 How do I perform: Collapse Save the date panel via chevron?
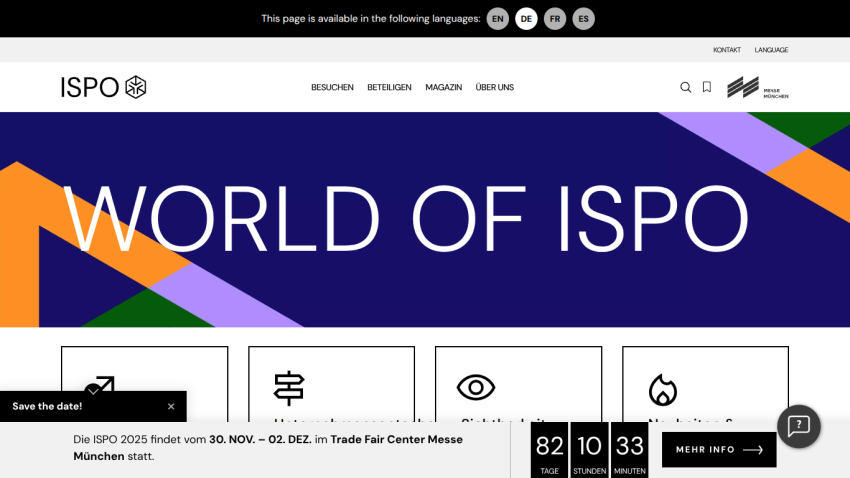93,390
